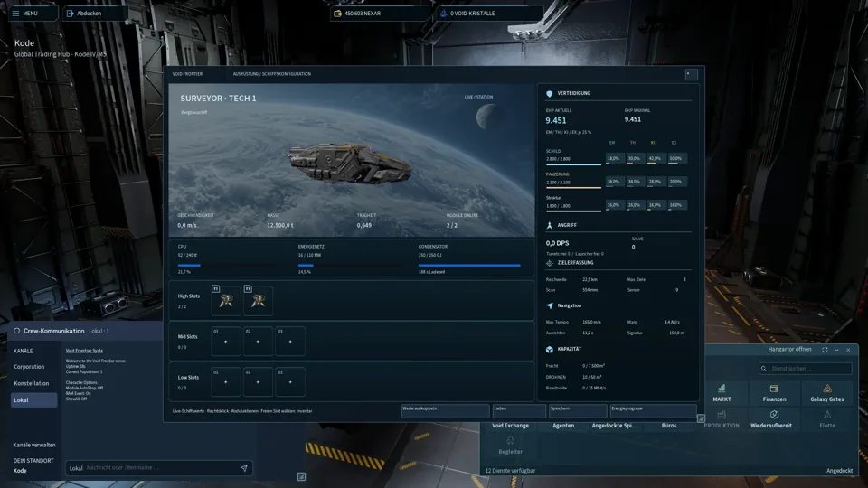This screenshot has height=488, width=868.
Task: Click the Kapazität cube icon
Action: [x=549, y=349]
